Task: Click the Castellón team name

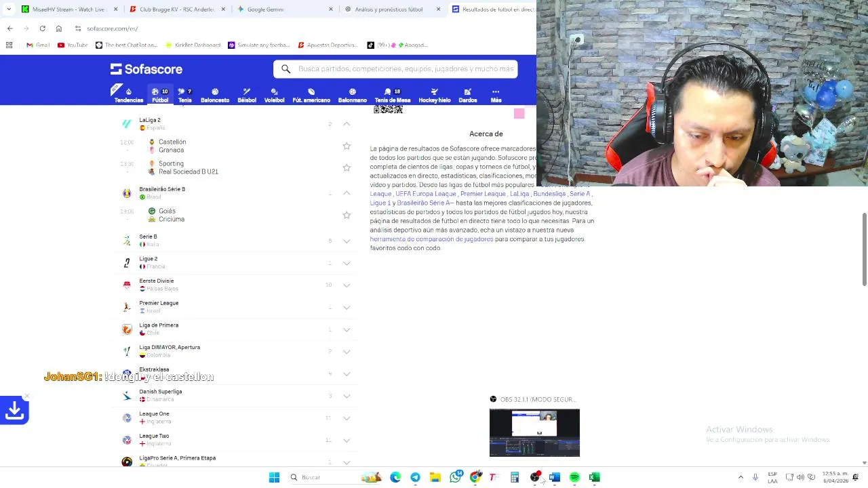Action: tap(172, 142)
